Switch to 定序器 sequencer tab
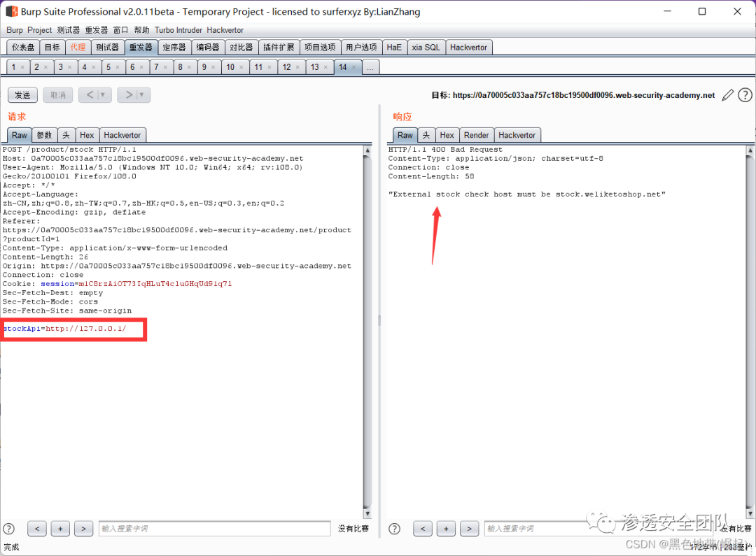756x556 pixels. 174,48
